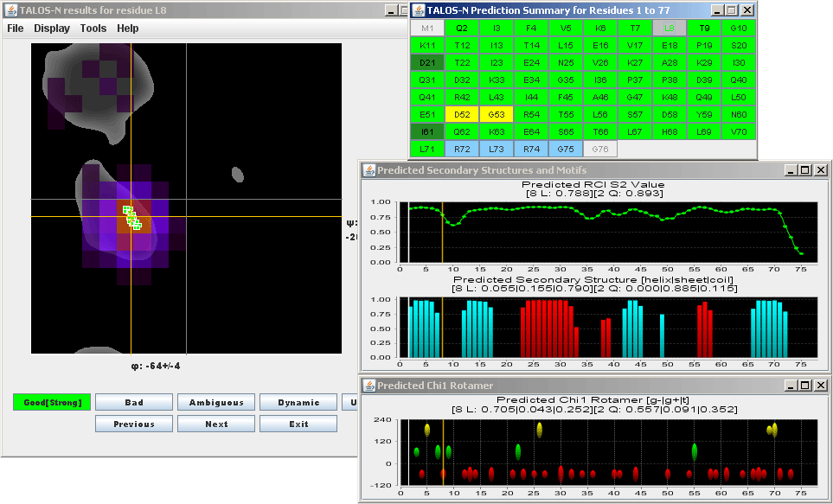The image size is (833, 504).
Task: Pick residue L50 cell
Action: 739,97
